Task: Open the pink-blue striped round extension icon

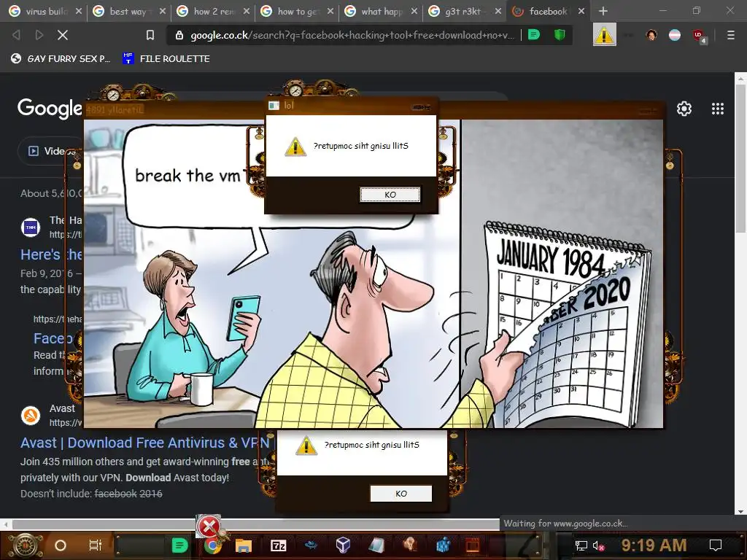Action: 675,35
